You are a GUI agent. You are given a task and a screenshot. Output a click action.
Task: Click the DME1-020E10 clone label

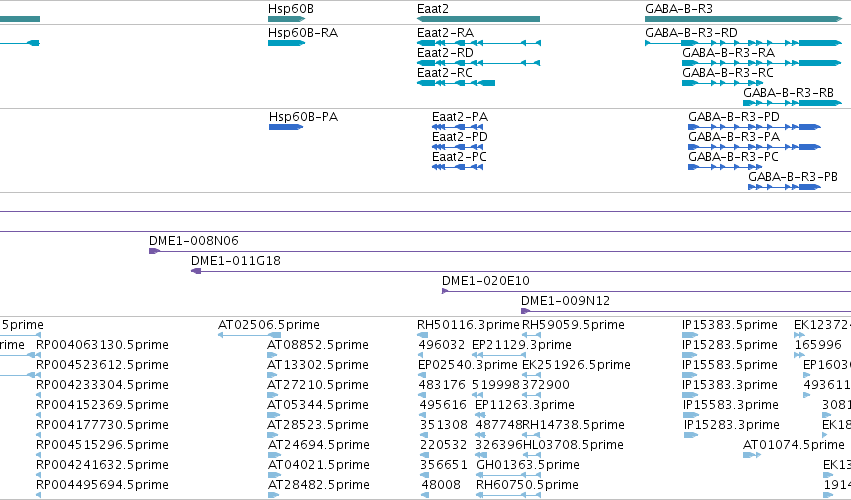click(x=486, y=281)
